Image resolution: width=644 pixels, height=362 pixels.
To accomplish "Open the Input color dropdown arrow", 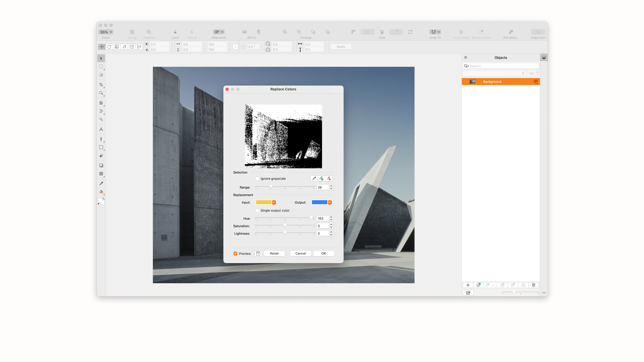I will 274,202.
